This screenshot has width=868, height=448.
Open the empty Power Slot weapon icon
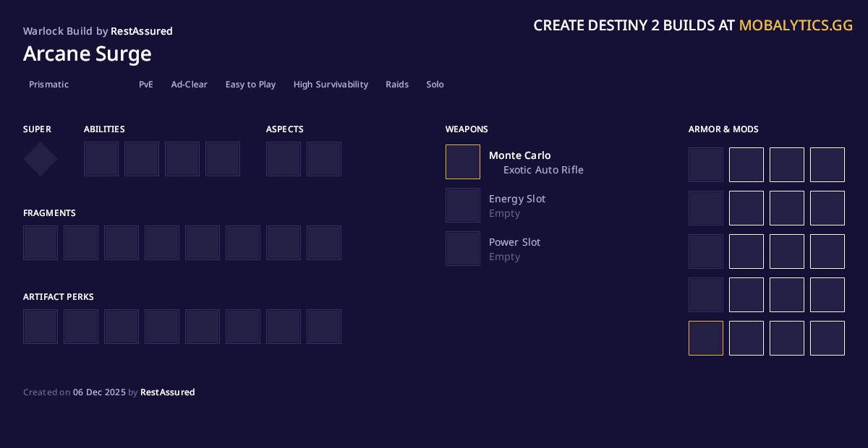pos(463,249)
